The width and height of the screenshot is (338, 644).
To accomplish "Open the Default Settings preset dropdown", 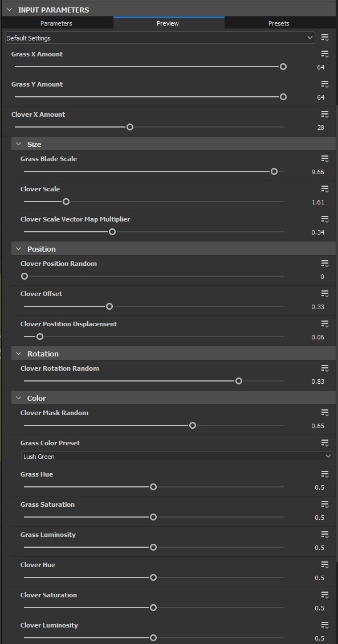I will [160, 38].
